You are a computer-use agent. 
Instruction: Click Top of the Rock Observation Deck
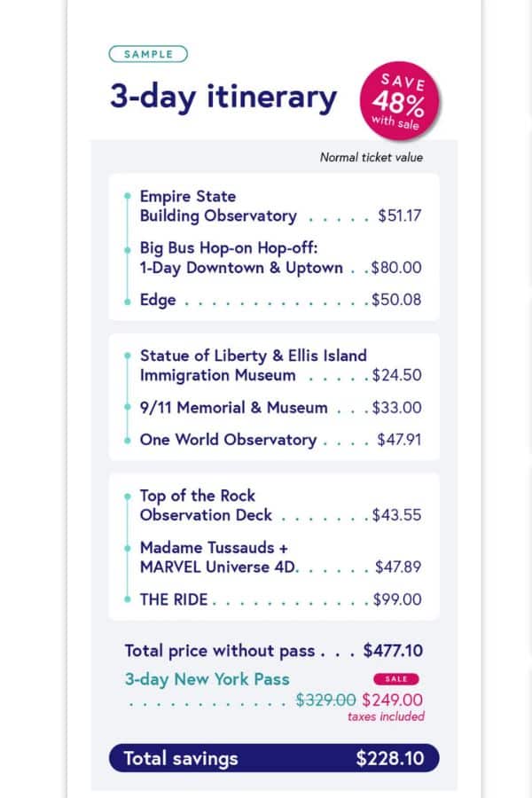pos(206,505)
